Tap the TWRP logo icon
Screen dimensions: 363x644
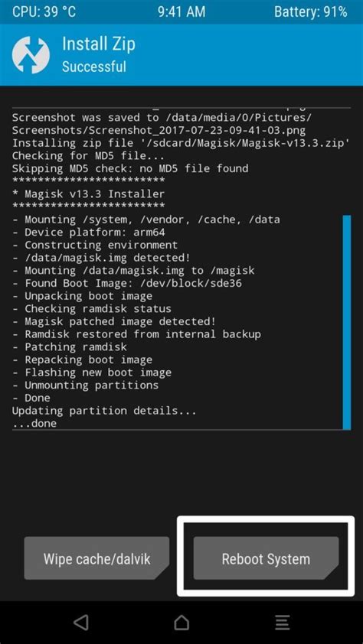click(31, 55)
